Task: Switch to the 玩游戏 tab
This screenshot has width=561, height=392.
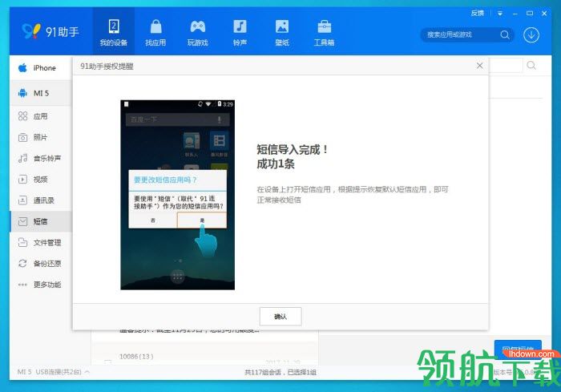Action: (197, 32)
